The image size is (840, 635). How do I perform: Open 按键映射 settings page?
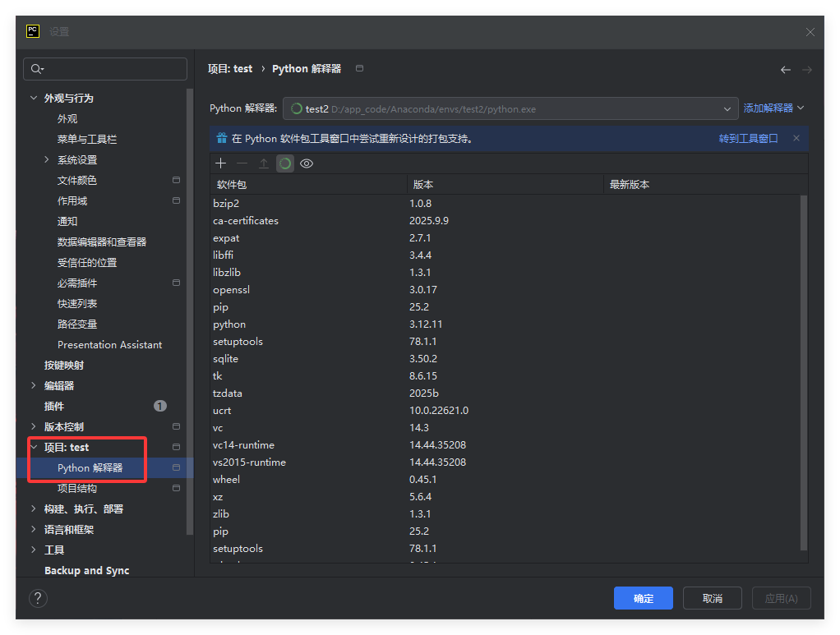click(x=64, y=366)
